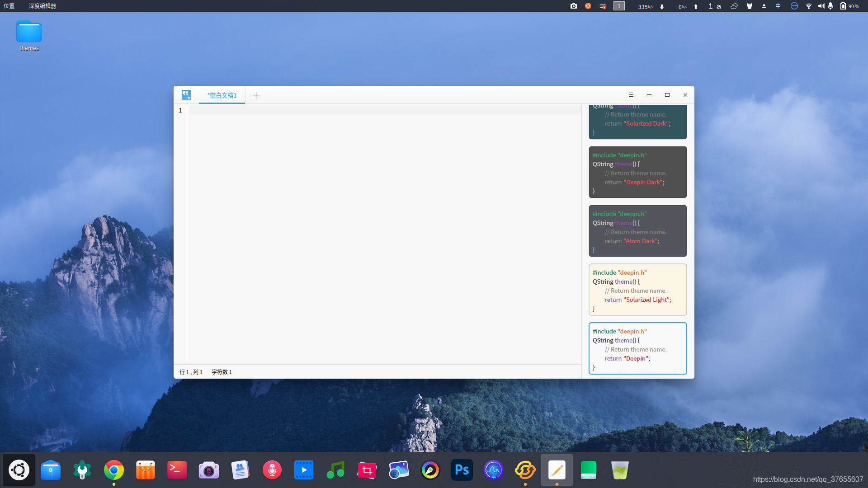The height and width of the screenshot is (488, 868).
Task: Click the cloud weather tray icon
Action: [734, 6]
